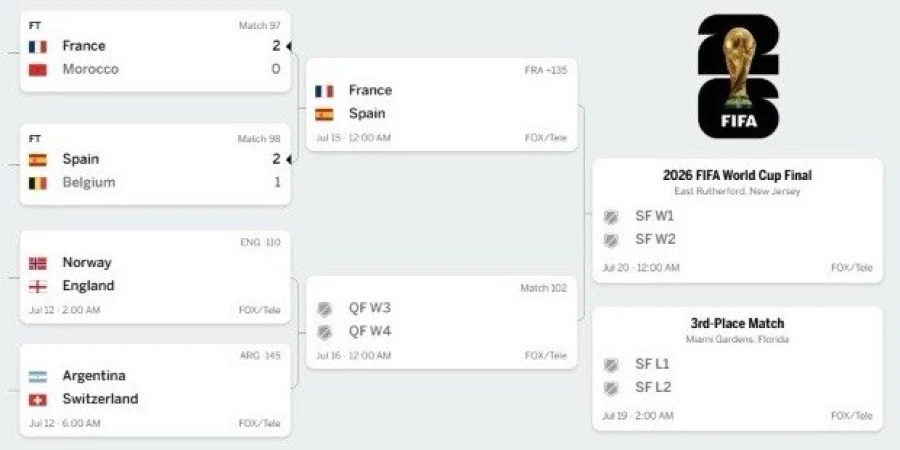Click the Norway flag icon
The height and width of the screenshot is (450, 900).
(x=38, y=263)
